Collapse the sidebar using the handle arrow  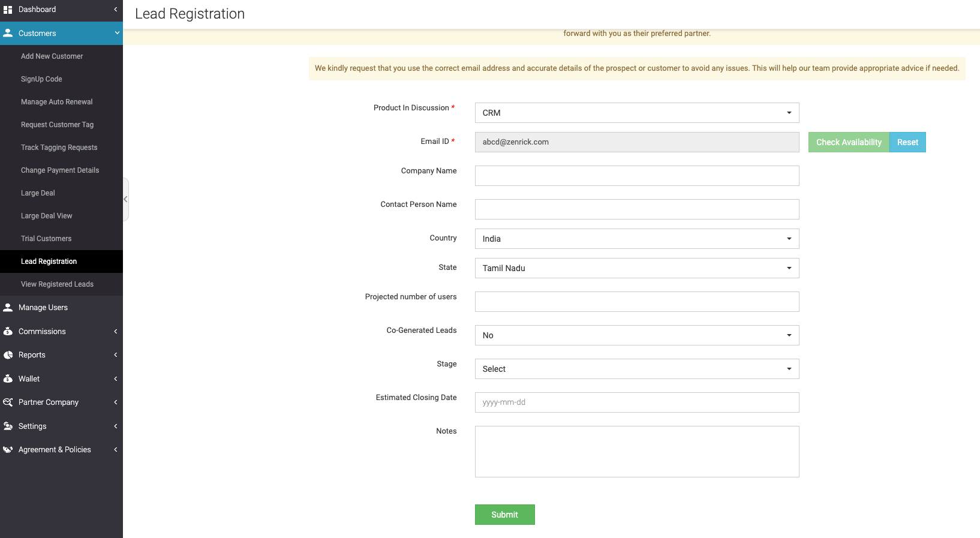[x=125, y=199]
